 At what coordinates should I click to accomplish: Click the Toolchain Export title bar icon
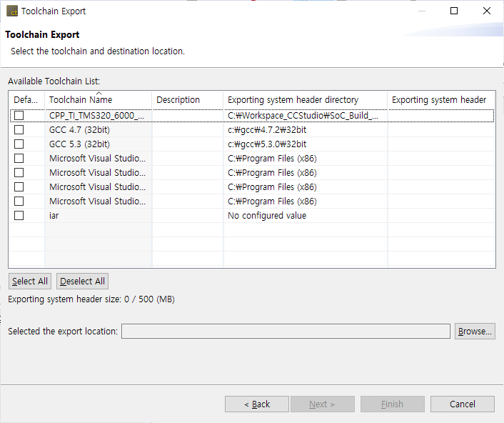[x=12, y=11]
